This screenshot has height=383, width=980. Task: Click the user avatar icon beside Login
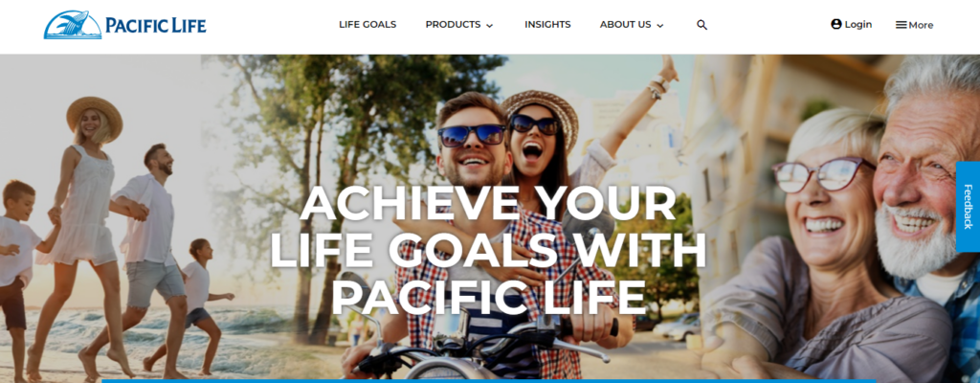[x=836, y=24]
